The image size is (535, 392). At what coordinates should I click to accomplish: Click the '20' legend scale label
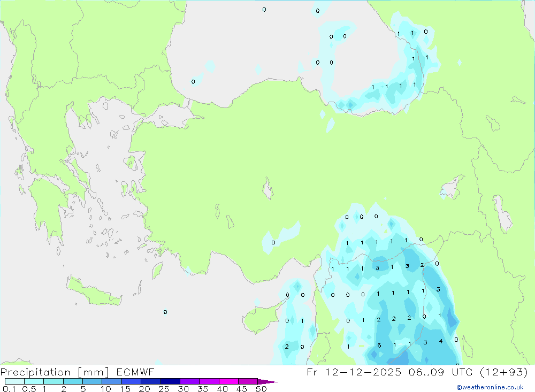144,389
